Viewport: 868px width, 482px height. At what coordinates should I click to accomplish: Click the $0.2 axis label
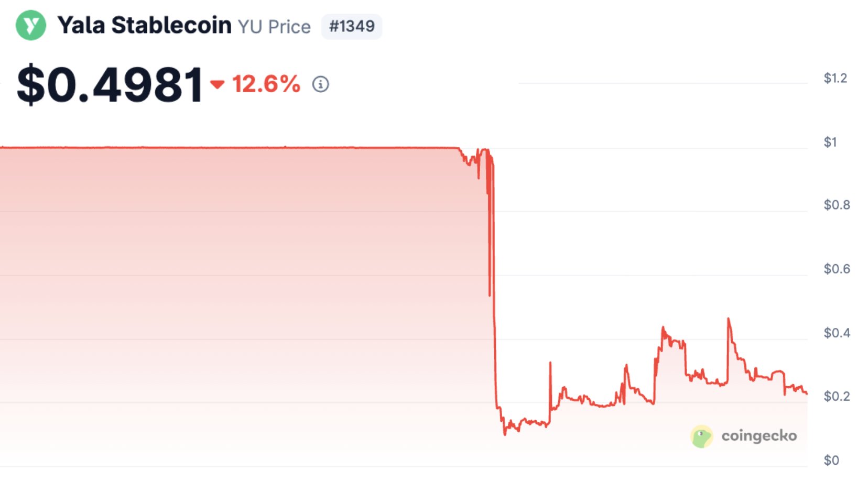point(837,396)
